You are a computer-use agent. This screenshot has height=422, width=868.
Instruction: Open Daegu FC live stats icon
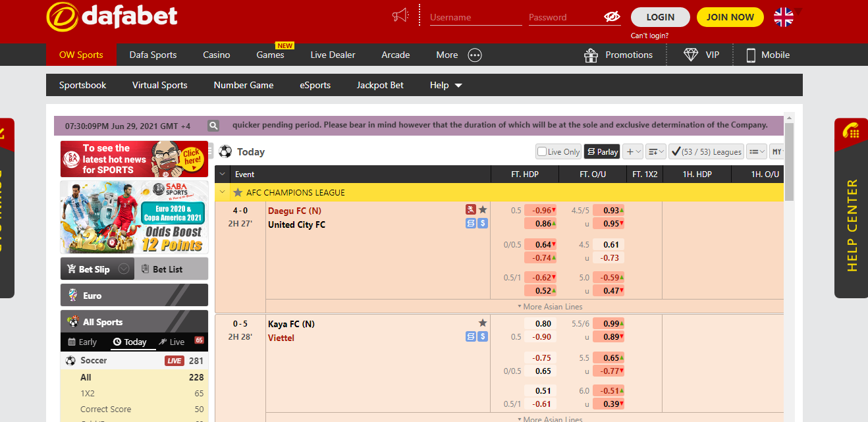471,210
